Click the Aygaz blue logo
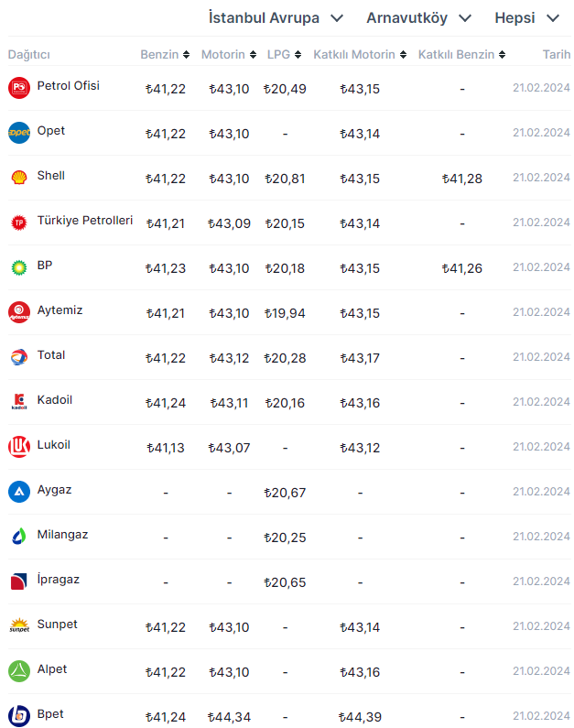This screenshot has height=728, width=574. 19,492
